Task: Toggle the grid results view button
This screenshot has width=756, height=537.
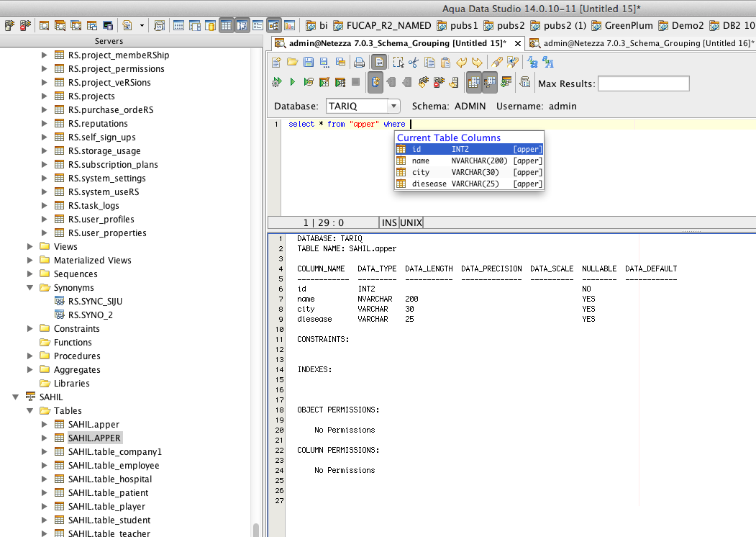Action: point(474,83)
